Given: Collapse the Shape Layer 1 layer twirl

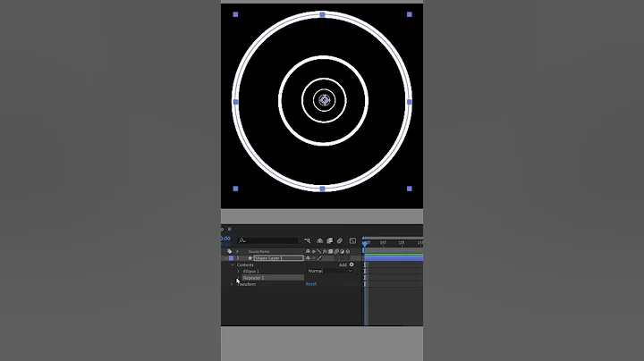Looking at the screenshot, I should tap(225, 258).
